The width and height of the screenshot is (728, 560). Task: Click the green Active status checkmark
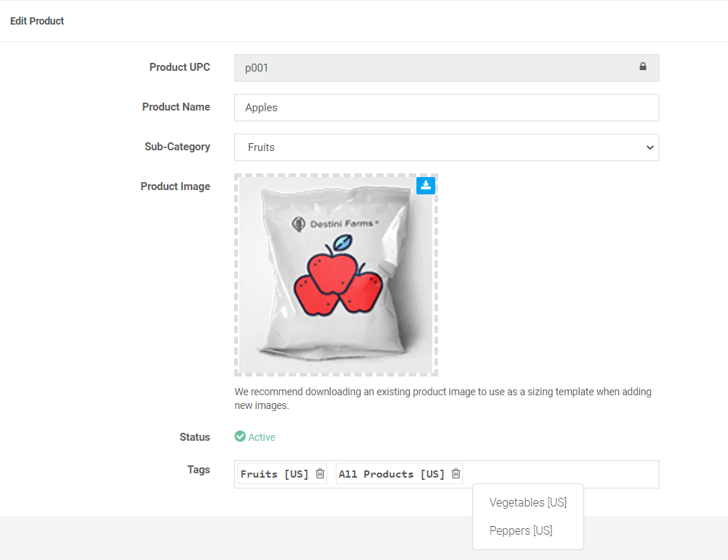[240, 436]
